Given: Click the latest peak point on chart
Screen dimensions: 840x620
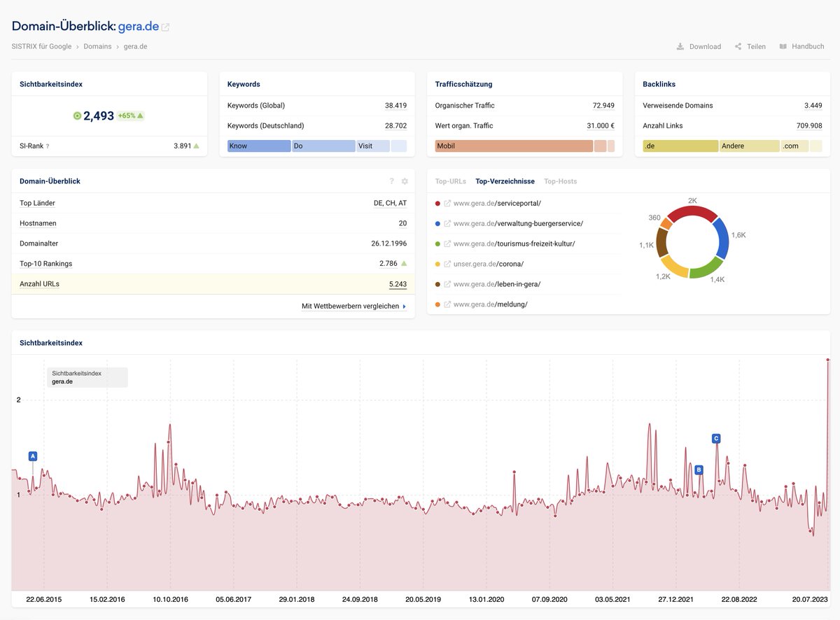Looking at the screenshot, I should [x=828, y=360].
